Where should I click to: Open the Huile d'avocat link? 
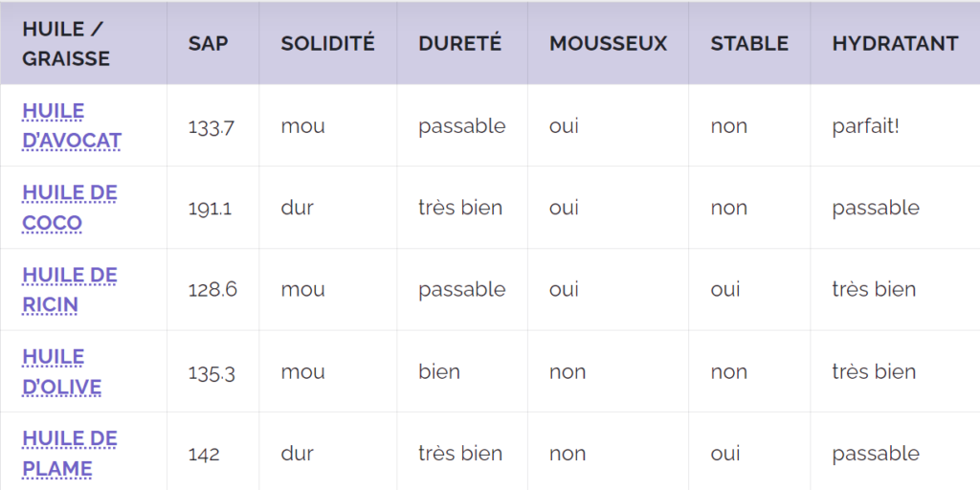click(x=71, y=125)
